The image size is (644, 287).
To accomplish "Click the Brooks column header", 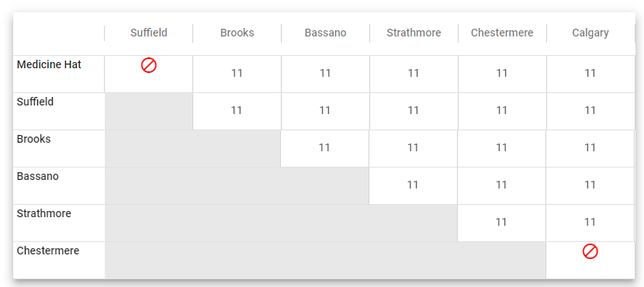I will (x=237, y=33).
